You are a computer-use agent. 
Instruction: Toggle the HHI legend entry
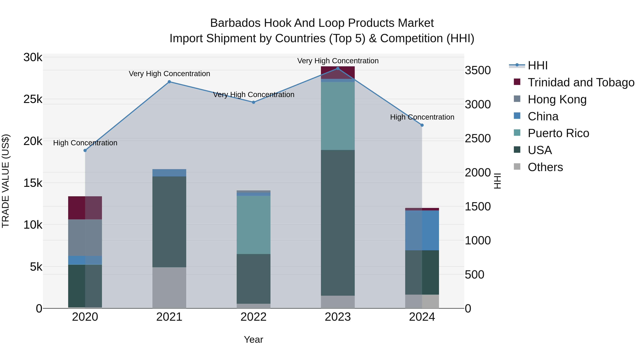[x=528, y=65]
